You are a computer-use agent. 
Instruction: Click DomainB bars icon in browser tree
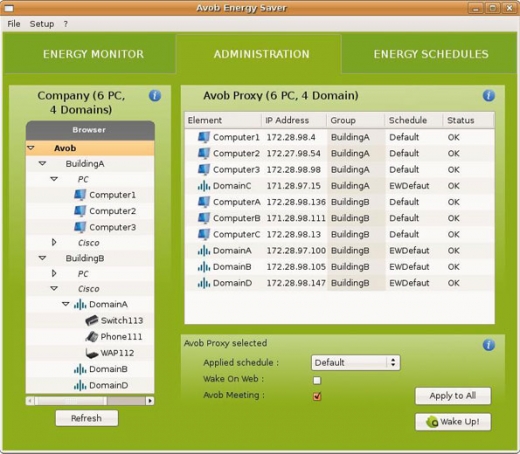click(x=80, y=369)
